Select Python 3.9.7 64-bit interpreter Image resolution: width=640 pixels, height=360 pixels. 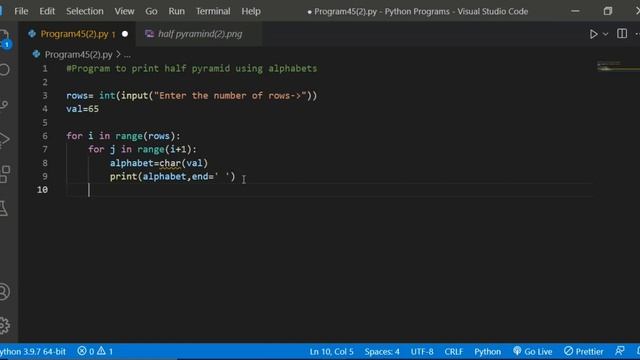[x=33, y=351]
